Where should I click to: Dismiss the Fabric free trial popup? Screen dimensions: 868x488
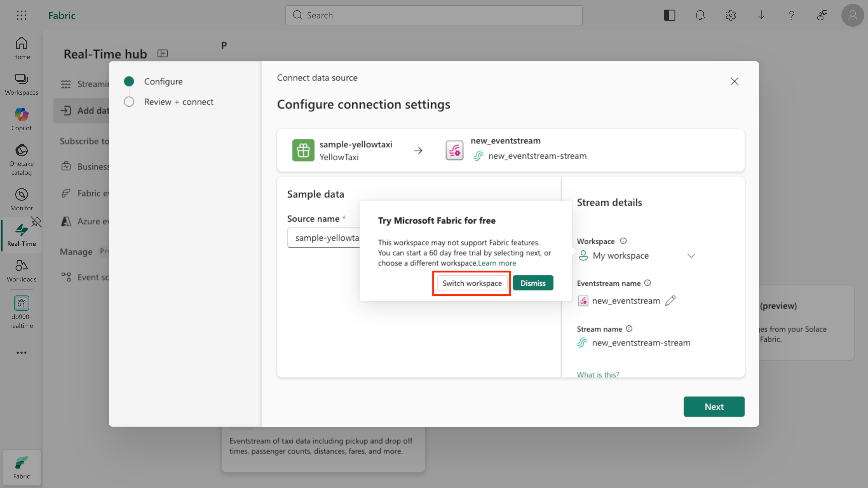point(533,283)
